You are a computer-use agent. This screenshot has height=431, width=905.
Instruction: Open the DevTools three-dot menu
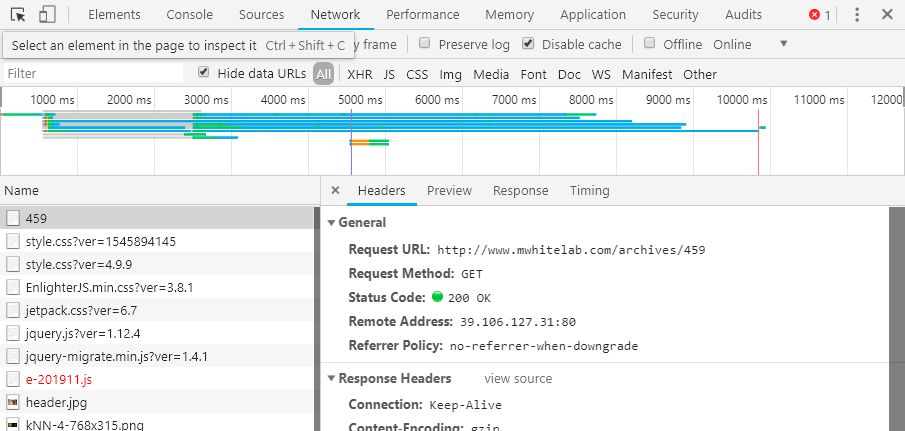click(857, 15)
